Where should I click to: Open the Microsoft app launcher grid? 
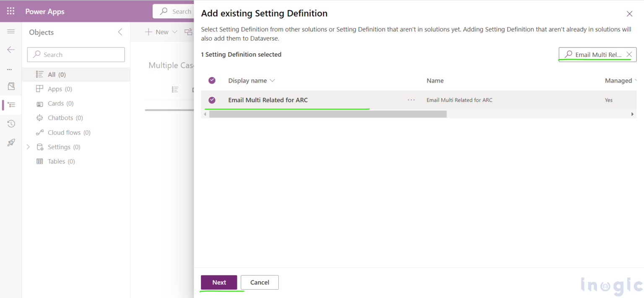[10, 11]
